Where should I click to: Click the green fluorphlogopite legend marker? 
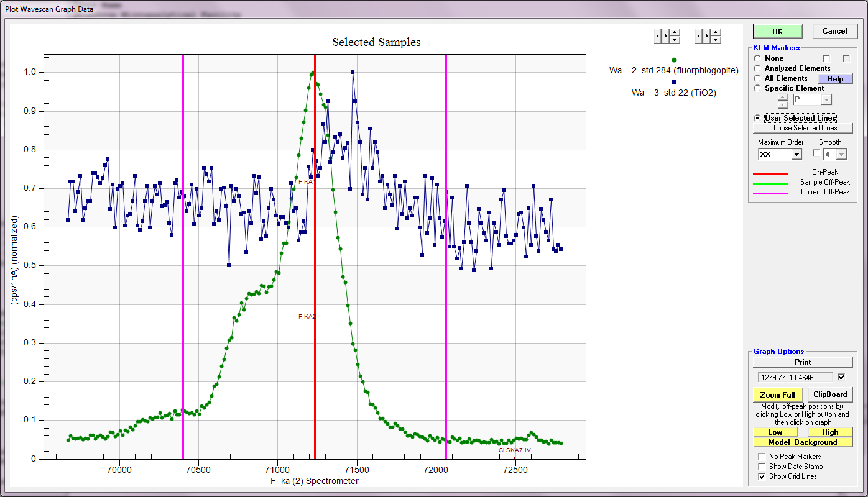[674, 60]
